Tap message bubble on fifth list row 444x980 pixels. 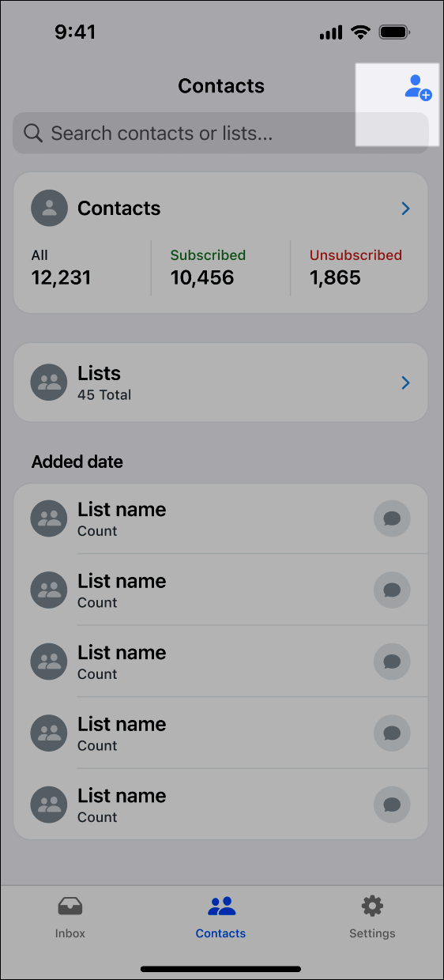[392, 805]
